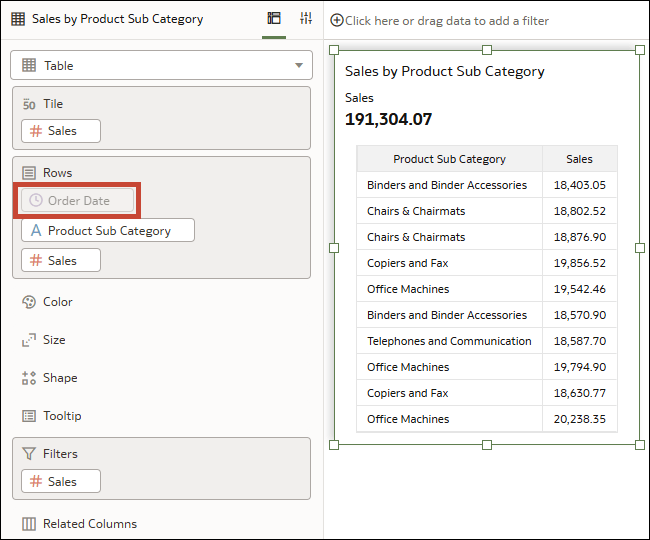Select the Sales pill in Tile

point(62,131)
